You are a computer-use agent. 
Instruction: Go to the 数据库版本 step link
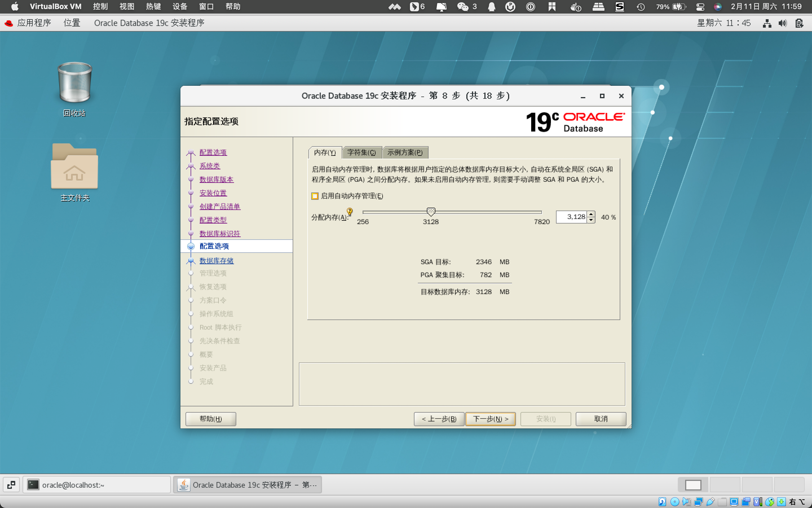pyautogui.click(x=217, y=179)
